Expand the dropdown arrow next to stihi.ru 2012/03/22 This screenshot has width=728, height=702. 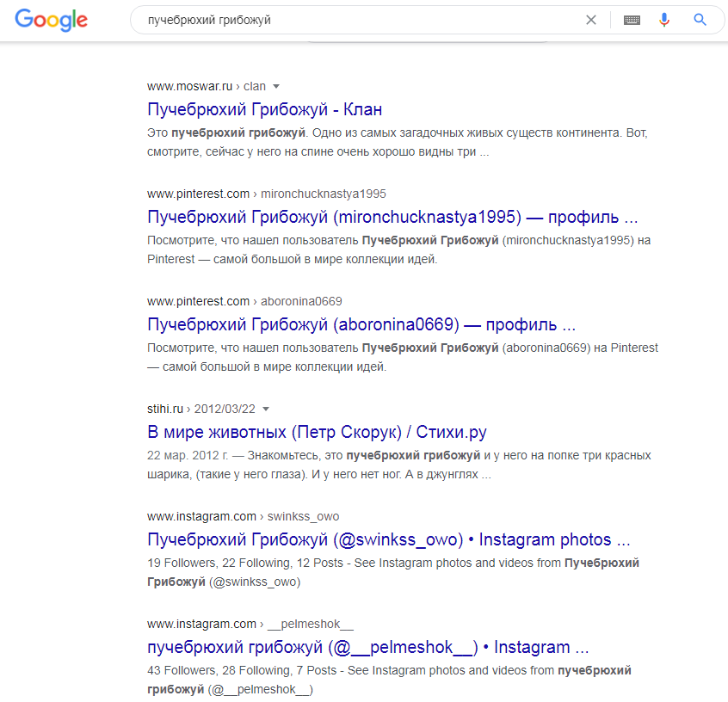pyautogui.click(x=266, y=409)
